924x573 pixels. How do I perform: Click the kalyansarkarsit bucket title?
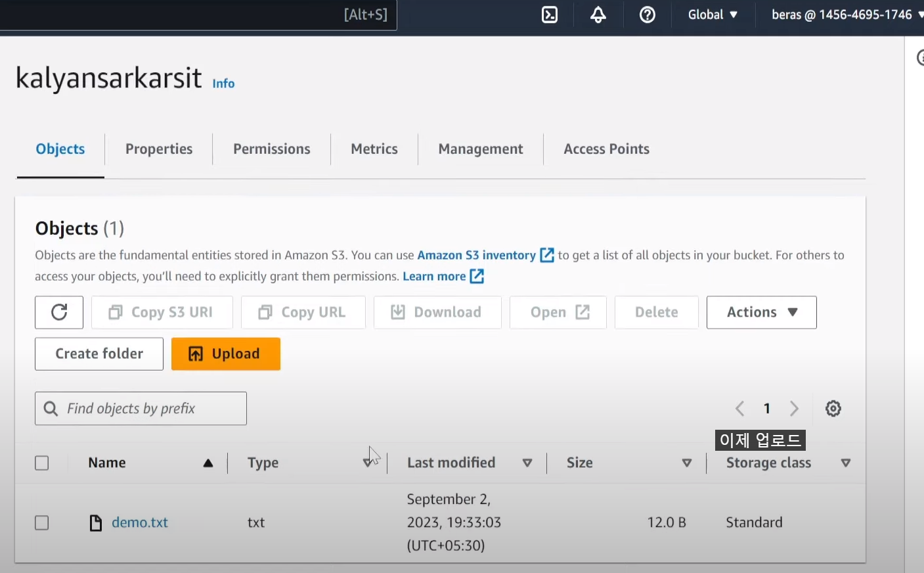click(108, 78)
